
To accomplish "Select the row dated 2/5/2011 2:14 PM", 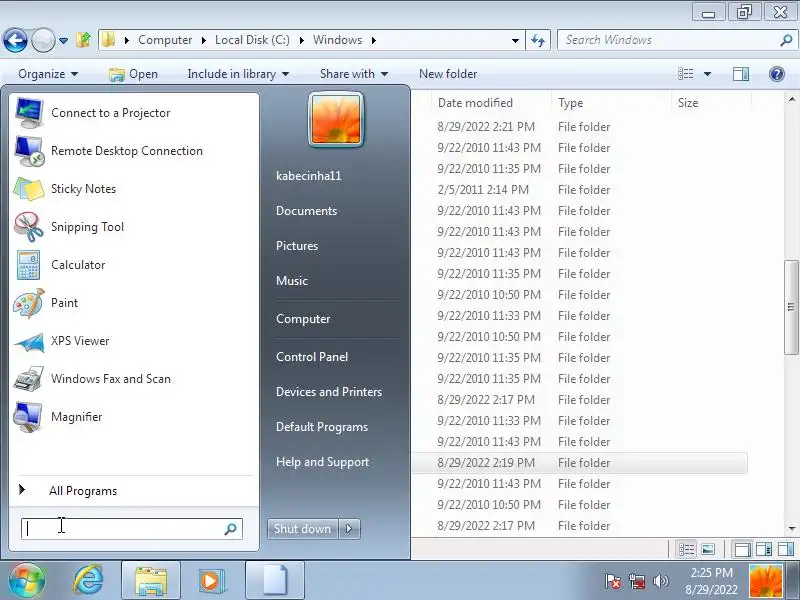I will tap(580, 190).
